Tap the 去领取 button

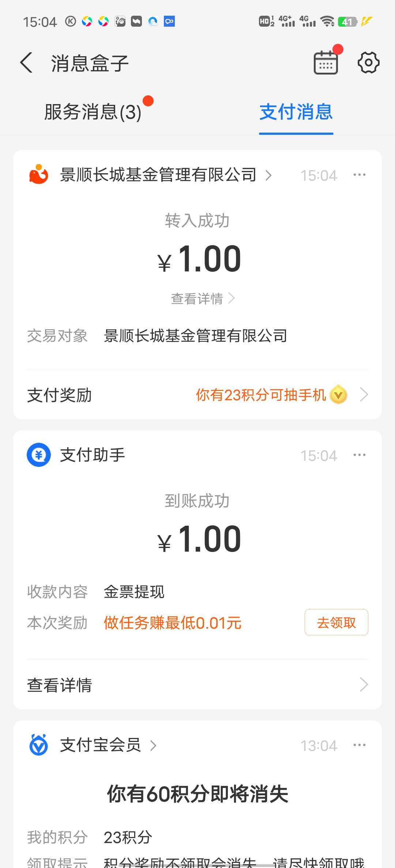336,622
